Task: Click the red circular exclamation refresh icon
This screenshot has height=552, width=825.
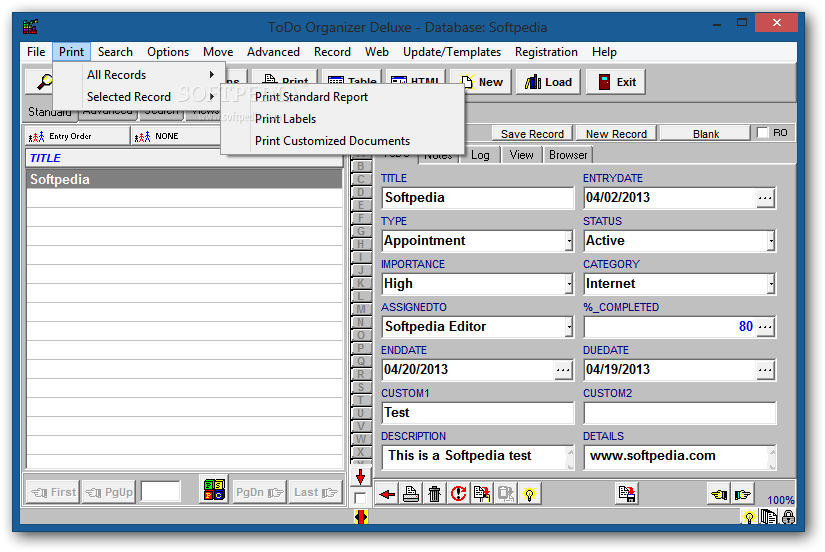Action: click(x=458, y=494)
